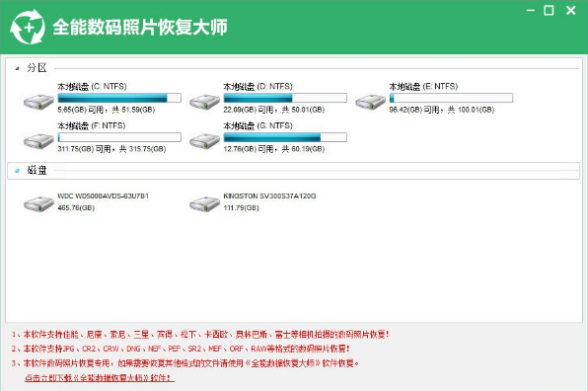The width and height of the screenshot is (588, 391).
Task: Click the G: drive usage bar
Action: pyautogui.click(x=285, y=137)
